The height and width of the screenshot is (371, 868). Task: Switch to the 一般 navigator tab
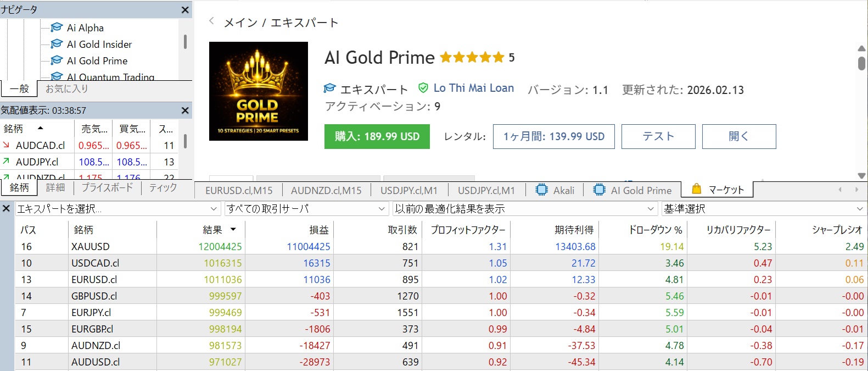click(x=19, y=88)
